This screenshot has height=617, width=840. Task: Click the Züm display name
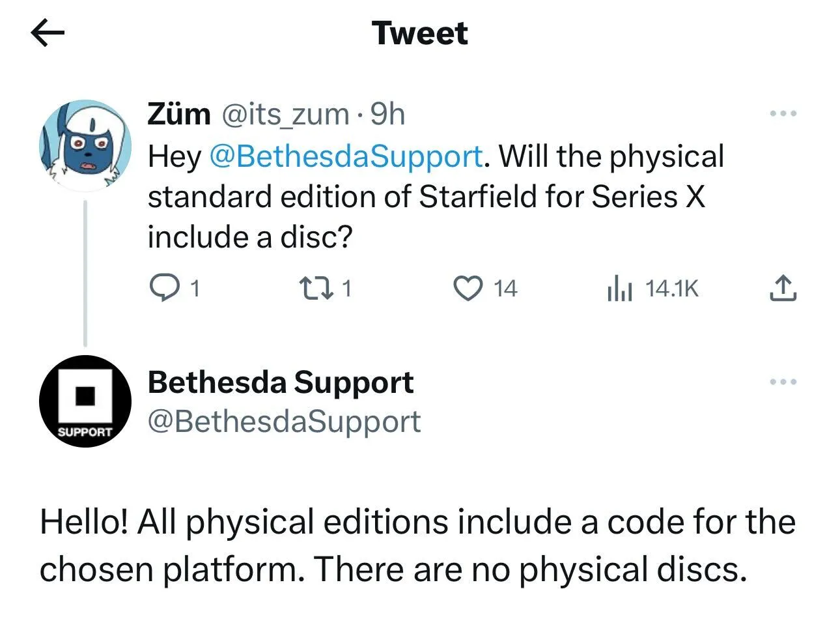179,115
